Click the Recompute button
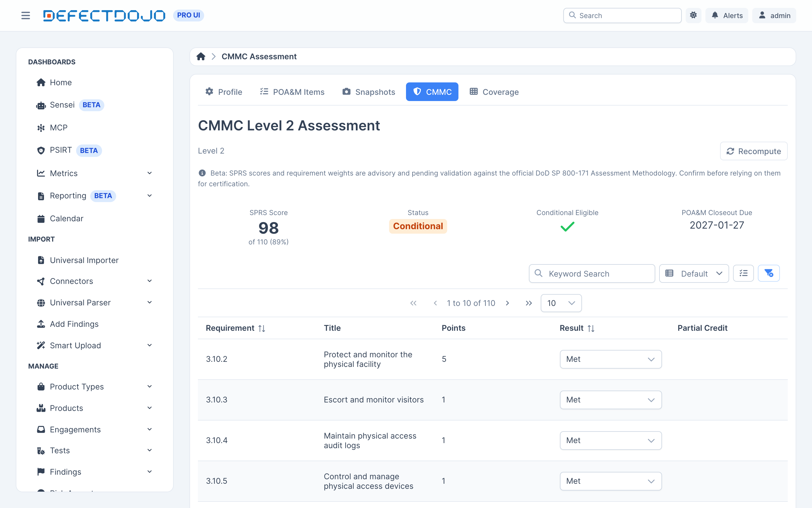 754,151
